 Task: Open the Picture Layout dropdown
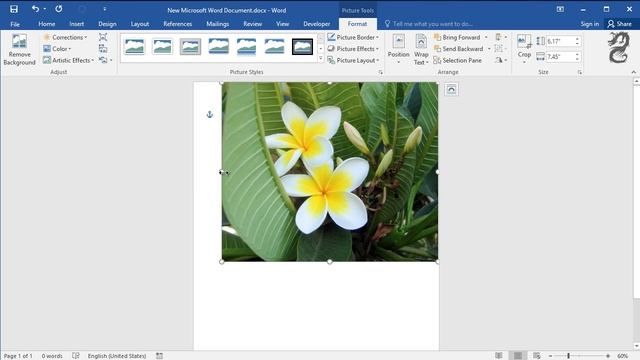click(353, 60)
